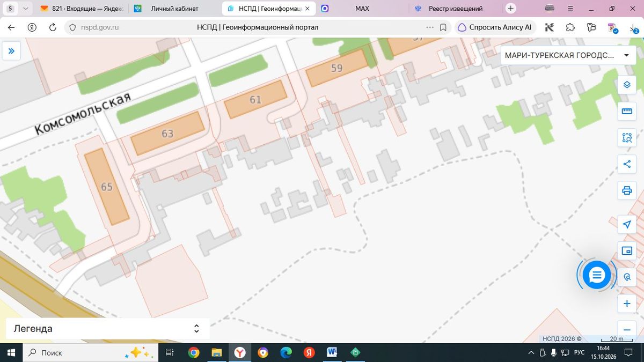The width and height of the screenshot is (644, 362).
Task: Locate my position on the map
Action: [x=626, y=224]
